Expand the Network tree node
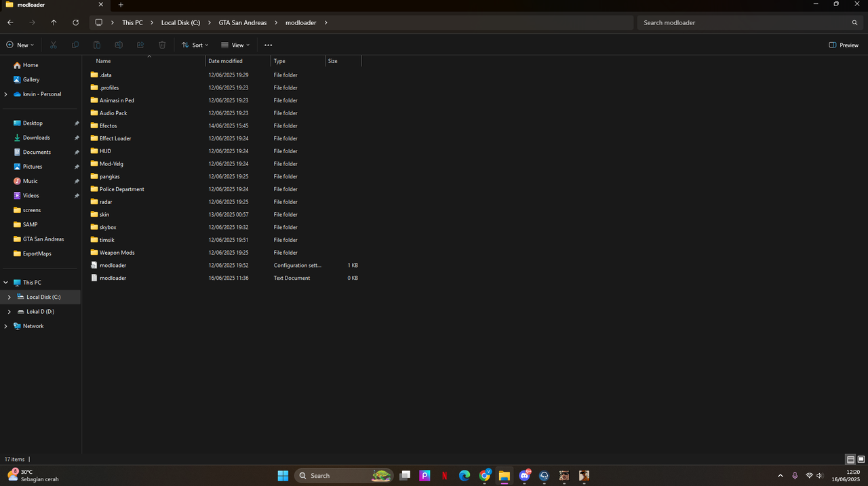868x486 pixels. (x=6, y=326)
